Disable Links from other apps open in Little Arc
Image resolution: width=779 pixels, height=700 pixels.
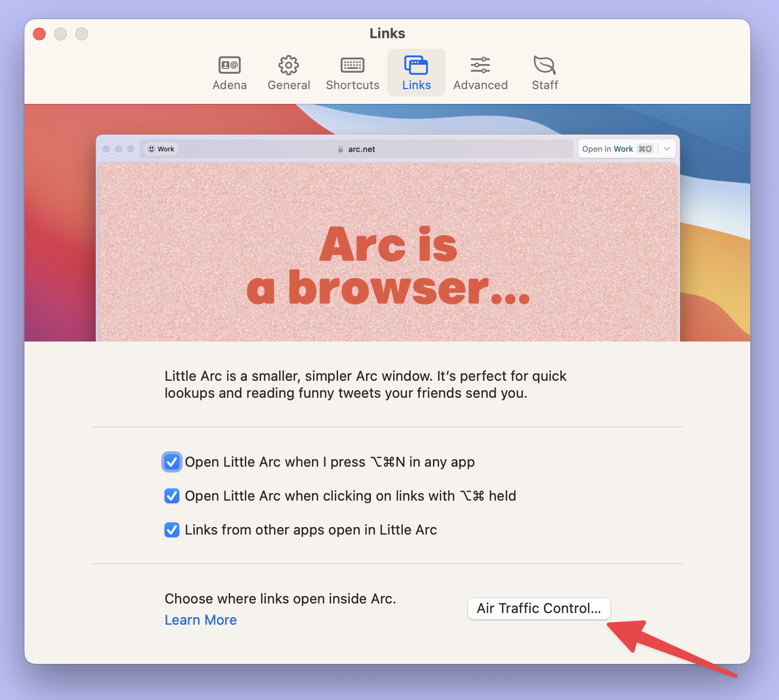171,530
